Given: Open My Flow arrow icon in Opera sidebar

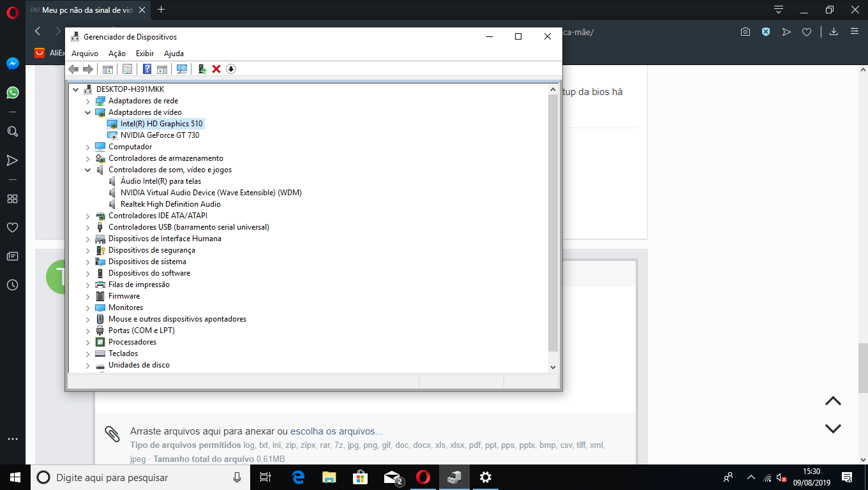Looking at the screenshot, I should [x=12, y=160].
